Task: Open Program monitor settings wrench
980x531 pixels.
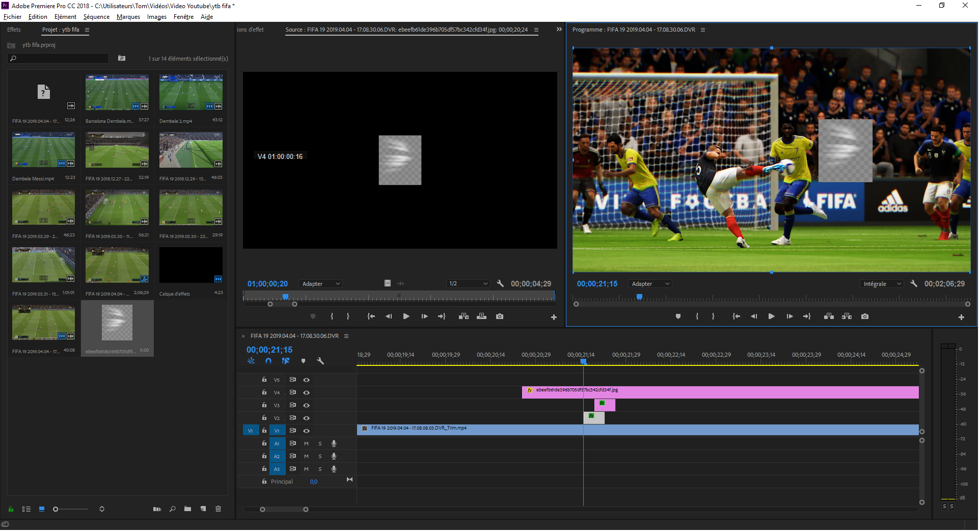Action: [914, 283]
